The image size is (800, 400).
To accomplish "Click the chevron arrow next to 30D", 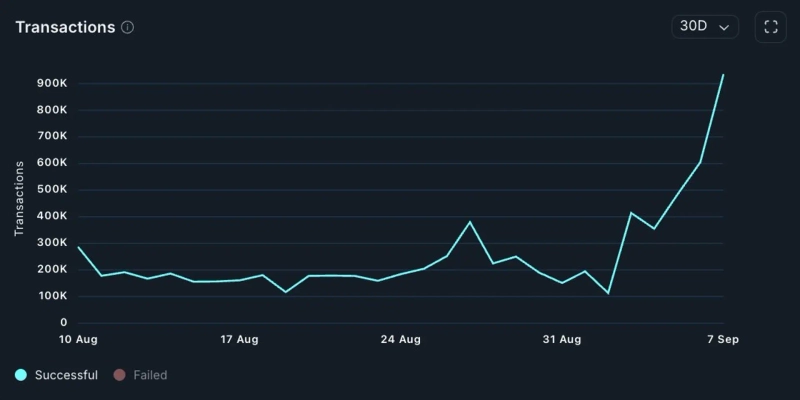I will point(724,27).
